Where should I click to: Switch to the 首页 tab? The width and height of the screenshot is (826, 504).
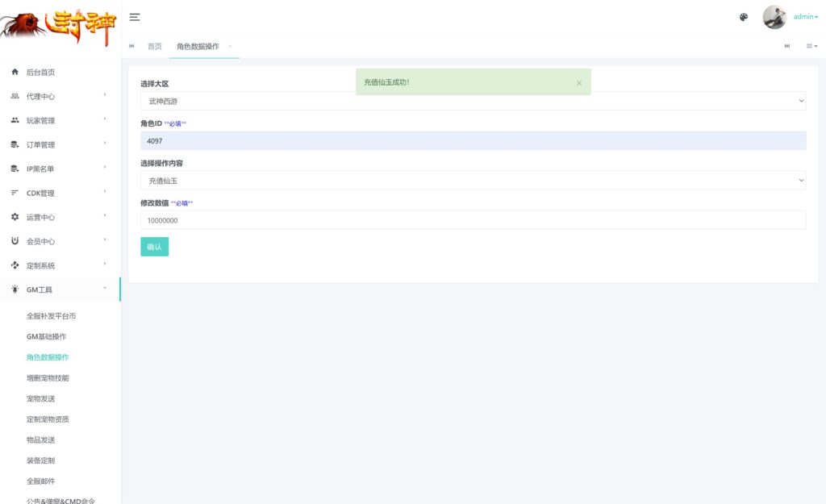point(154,46)
